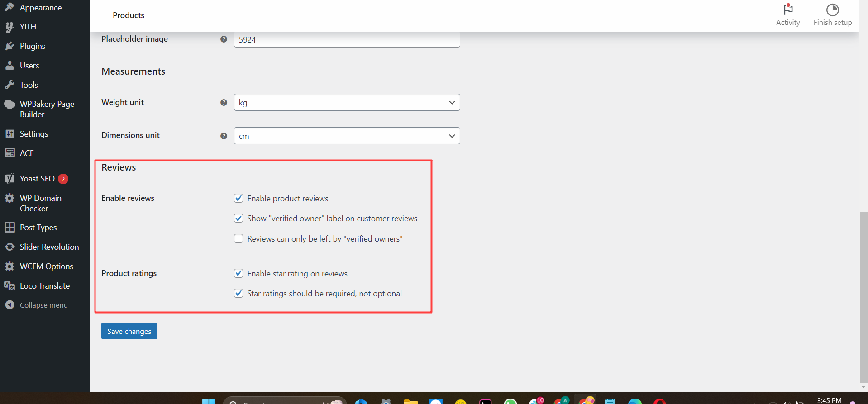Open the YITH plugin icon
Viewport: 868px width, 404px height.
[x=10, y=27]
